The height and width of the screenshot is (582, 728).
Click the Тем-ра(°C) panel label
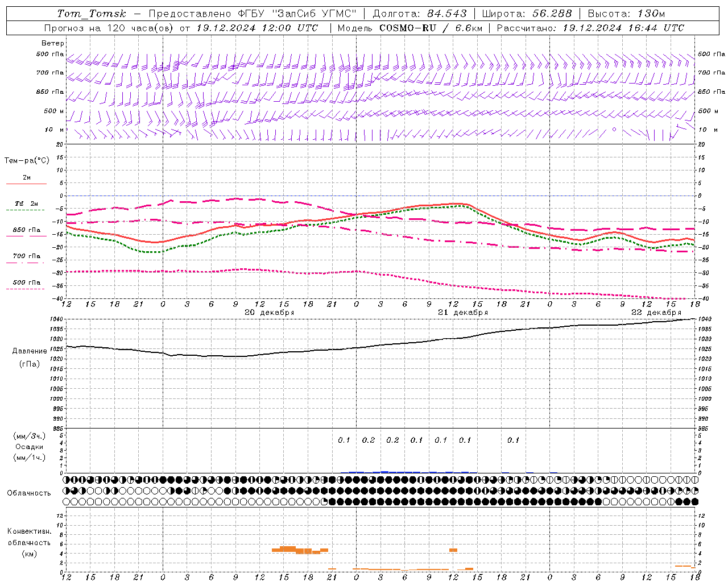click(x=27, y=161)
